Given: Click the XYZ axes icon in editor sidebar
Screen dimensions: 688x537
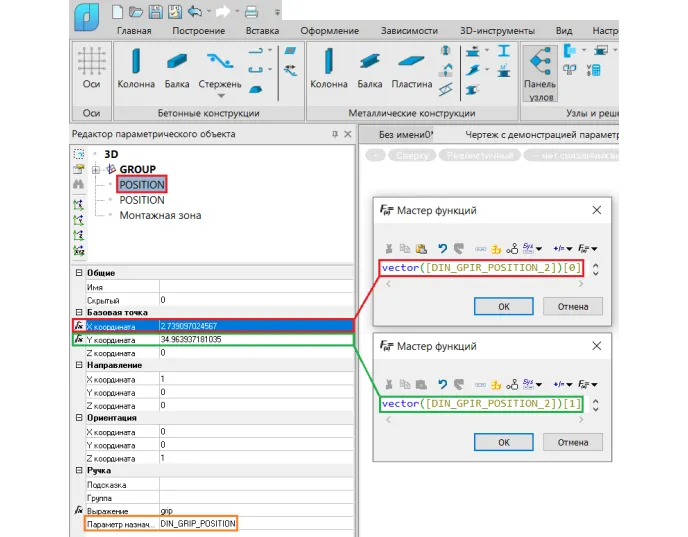Looking at the screenshot, I should pos(79,251).
